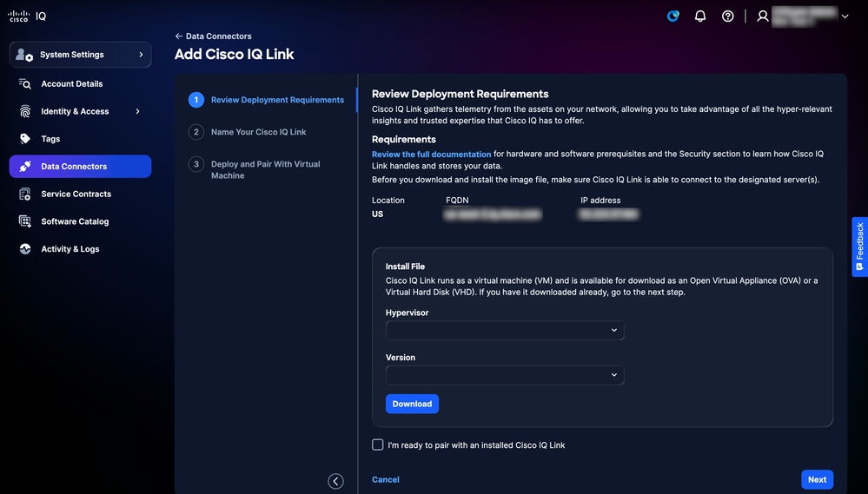Click the step 1 number circle
This screenshot has height=494, width=868.
196,100
